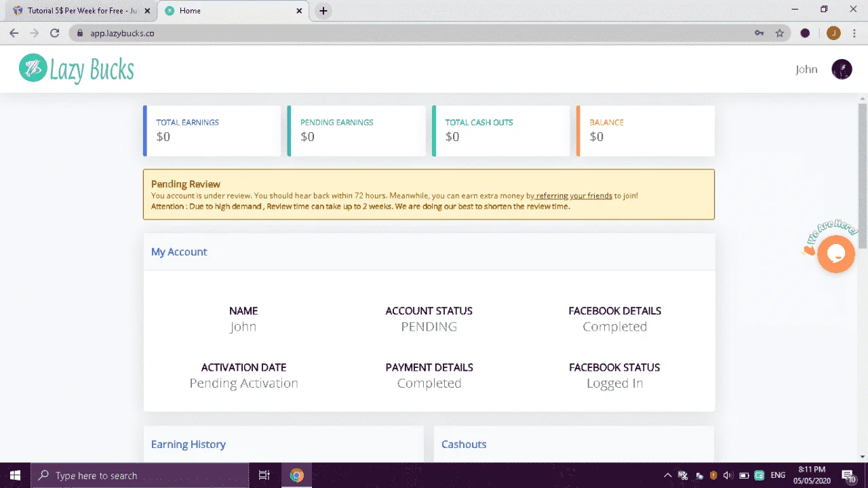Viewport: 868px width, 488px height.
Task: Click the John username in header
Action: tap(806, 69)
